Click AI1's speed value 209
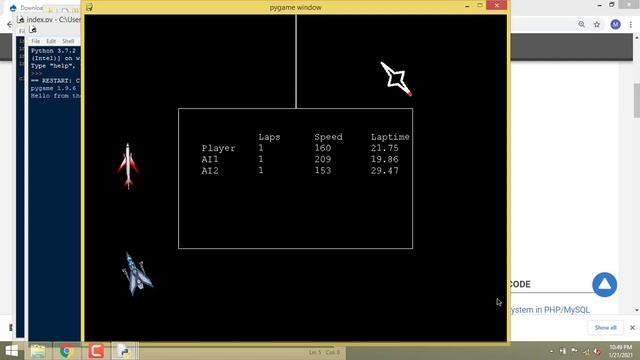 (322, 159)
